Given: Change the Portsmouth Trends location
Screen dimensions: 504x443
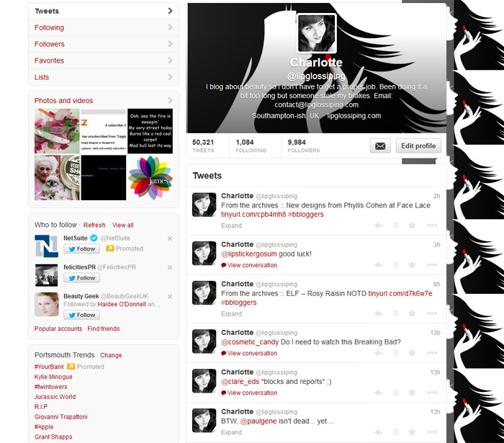Looking at the screenshot, I should [x=111, y=355].
